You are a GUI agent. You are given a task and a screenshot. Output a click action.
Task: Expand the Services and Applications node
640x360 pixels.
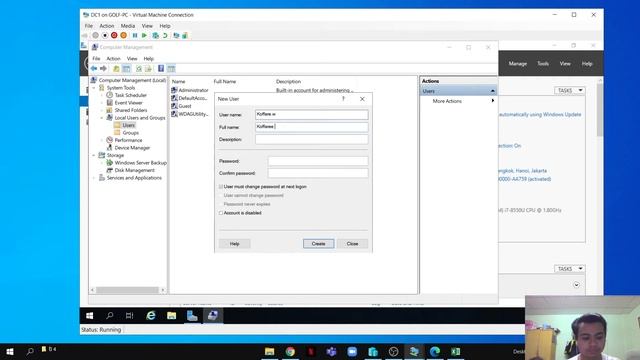[94, 178]
